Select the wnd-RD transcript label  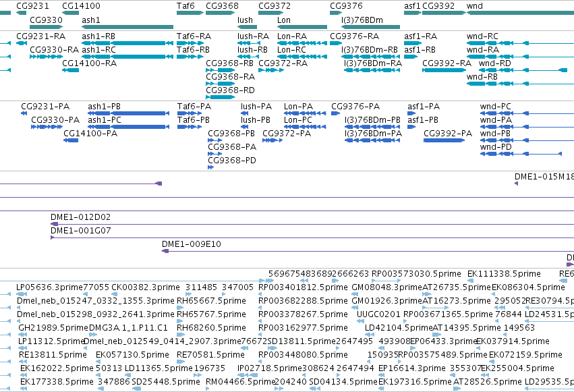click(x=495, y=63)
